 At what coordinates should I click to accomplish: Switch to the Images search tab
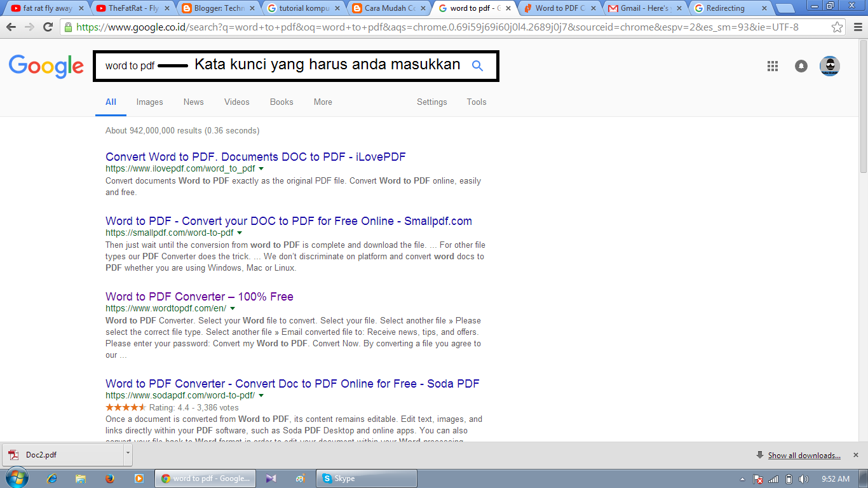point(150,102)
